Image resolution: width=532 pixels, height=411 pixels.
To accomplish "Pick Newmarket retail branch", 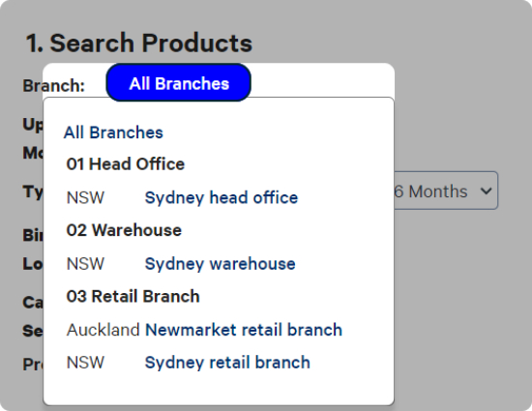I will [x=244, y=330].
